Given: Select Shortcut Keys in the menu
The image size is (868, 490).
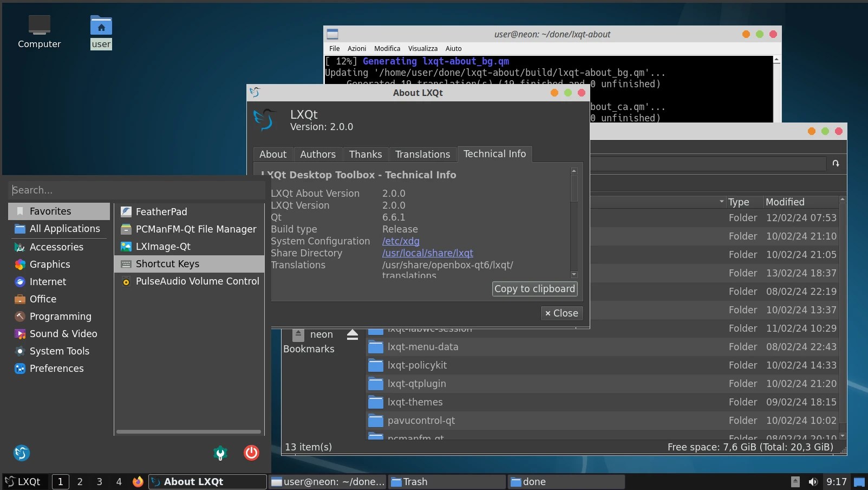Looking at the screenshot, I should pos(166,264).
